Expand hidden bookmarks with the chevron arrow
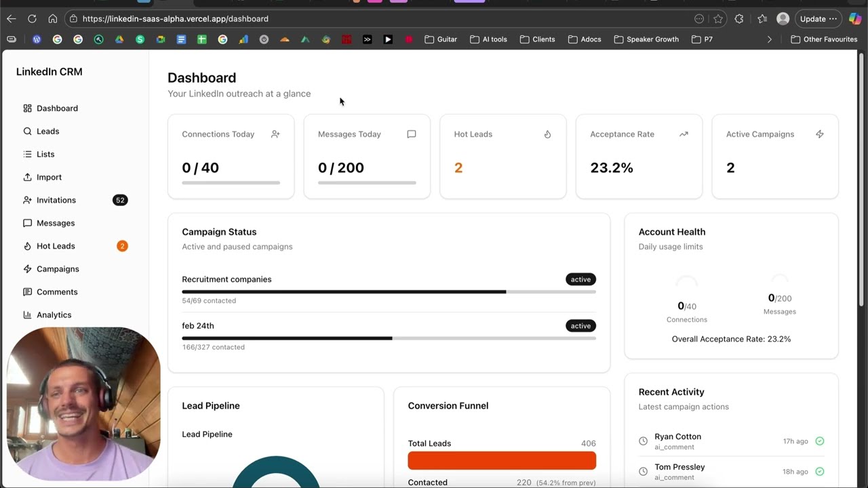Screen dimensions: 868x488 tap(770, 39)
